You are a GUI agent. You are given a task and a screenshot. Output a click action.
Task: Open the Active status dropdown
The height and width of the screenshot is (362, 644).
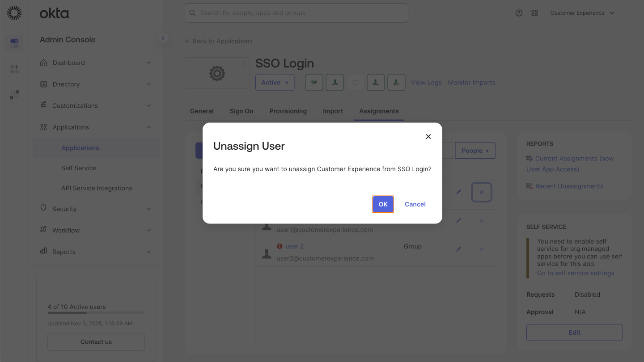(275, 82)
